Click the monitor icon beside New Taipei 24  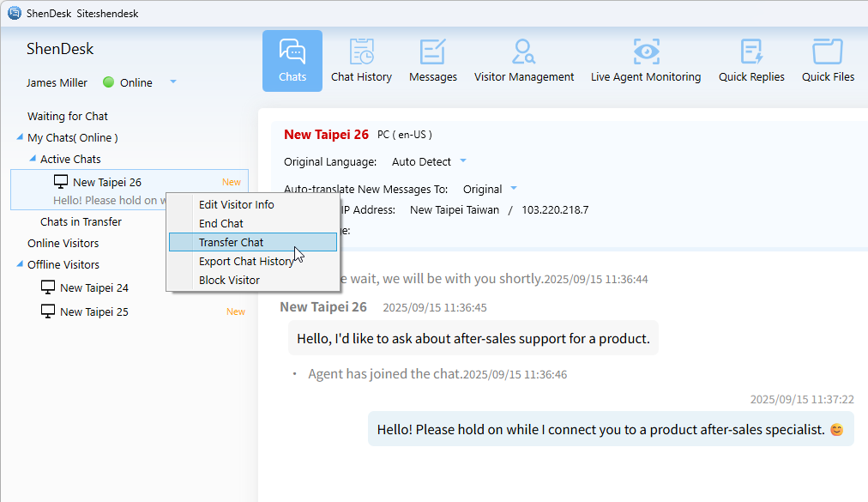click(x=48, y=287)
